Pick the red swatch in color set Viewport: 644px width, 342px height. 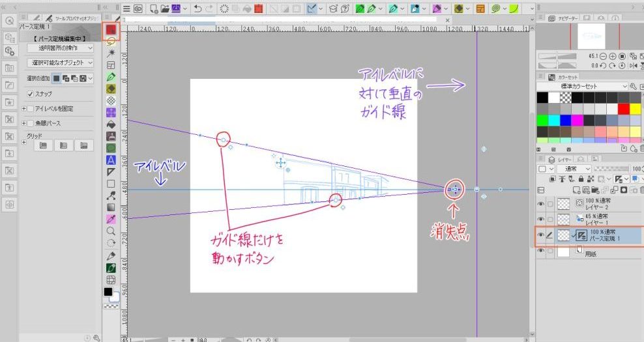(623, 109)
